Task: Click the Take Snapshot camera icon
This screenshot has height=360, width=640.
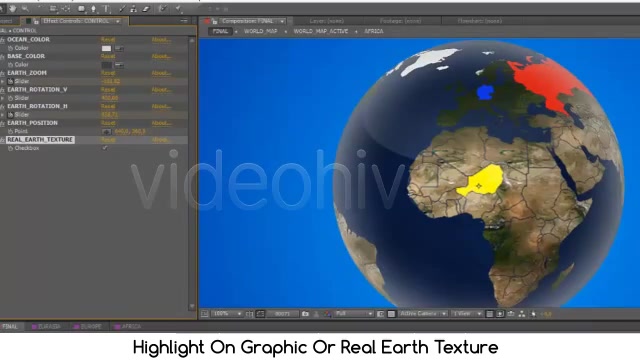Action: pyautogui.click(x=305, y=314)
